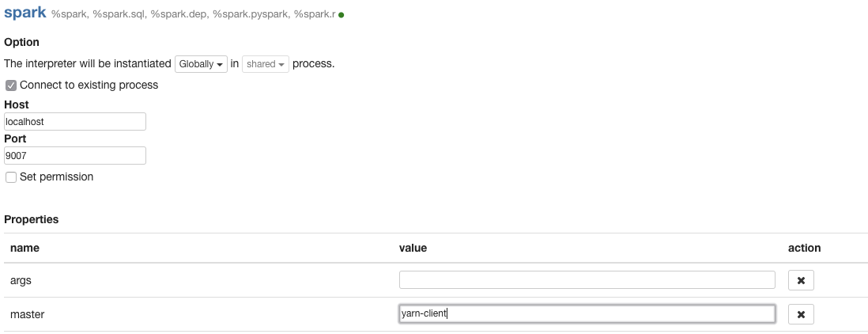The height and width of the screenshot is (334, 868).
Task: Click the spark interpreter title
Action: click(25, 13)
